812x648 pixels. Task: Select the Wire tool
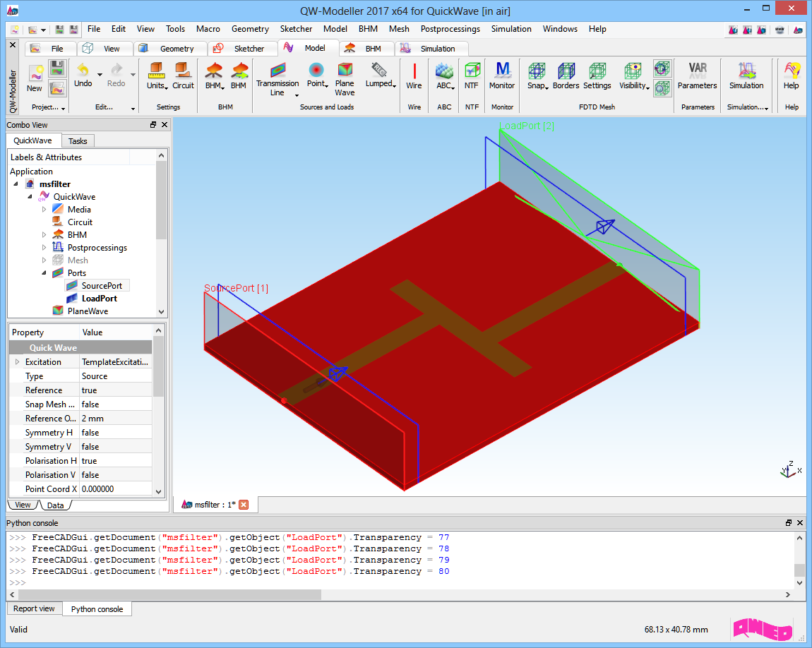point(414,71)
